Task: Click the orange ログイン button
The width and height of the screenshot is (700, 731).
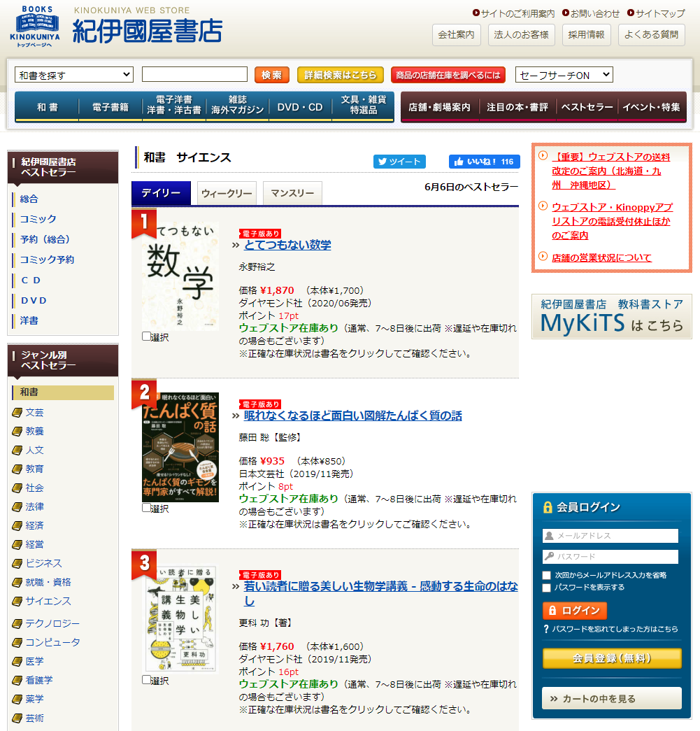Action: point(575,610)
